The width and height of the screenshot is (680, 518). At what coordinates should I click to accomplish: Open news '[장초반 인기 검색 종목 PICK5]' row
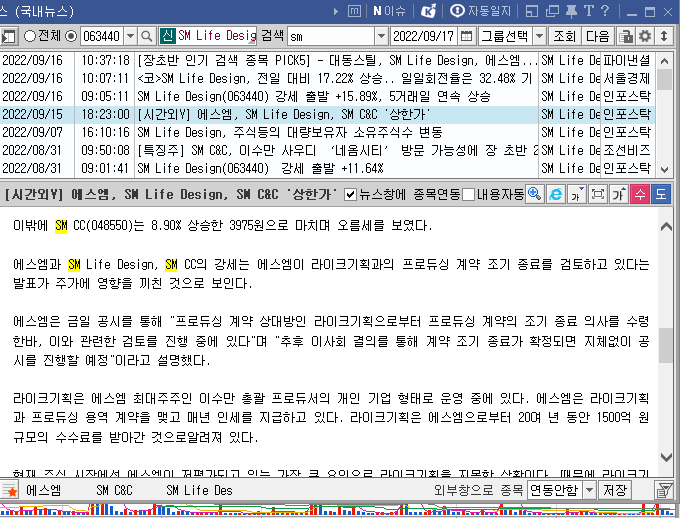coord(327,60)
